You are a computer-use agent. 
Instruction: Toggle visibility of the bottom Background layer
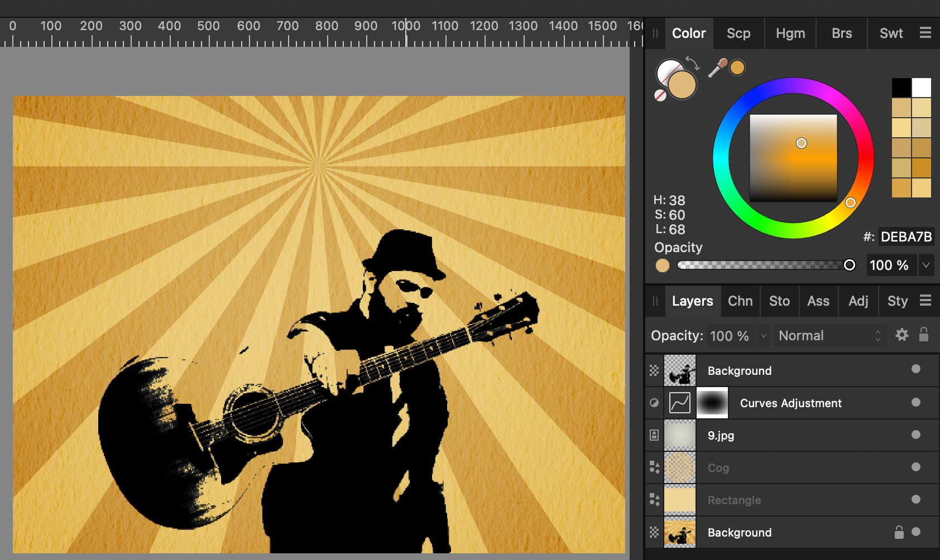[916, 532]
